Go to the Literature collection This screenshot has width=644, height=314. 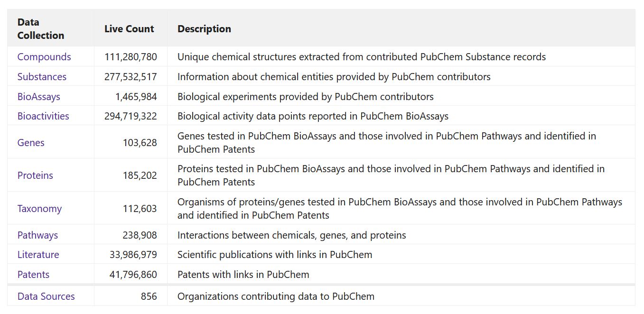click(38, 255)
